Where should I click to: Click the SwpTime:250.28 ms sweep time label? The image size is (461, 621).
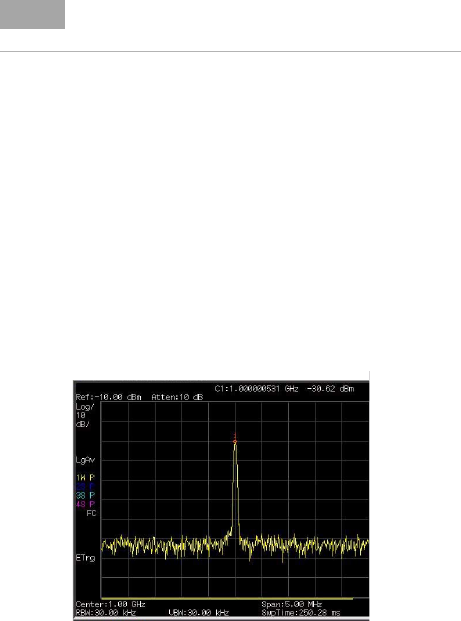pyautogui.click(x=301, y=613)
